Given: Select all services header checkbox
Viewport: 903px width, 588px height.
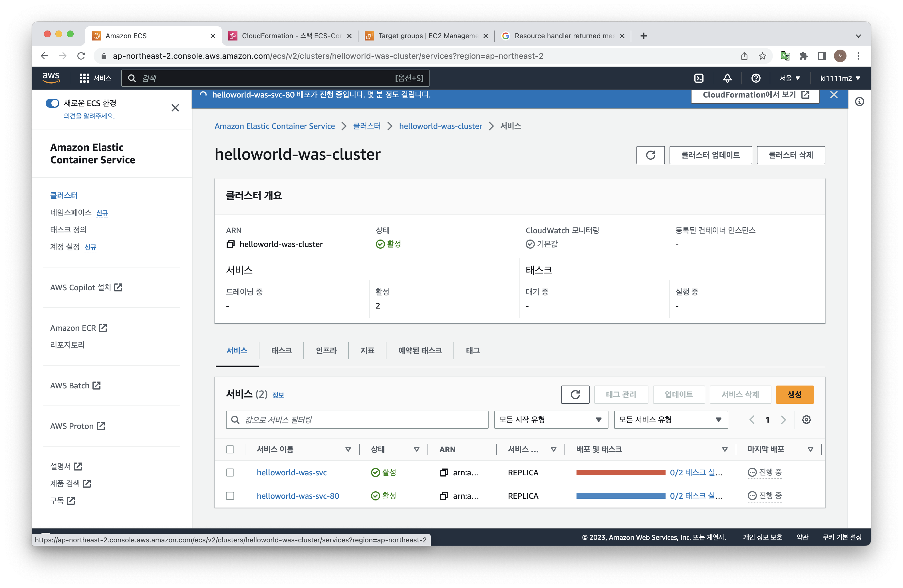Looking at the screenshot, I should pos(230,449).
